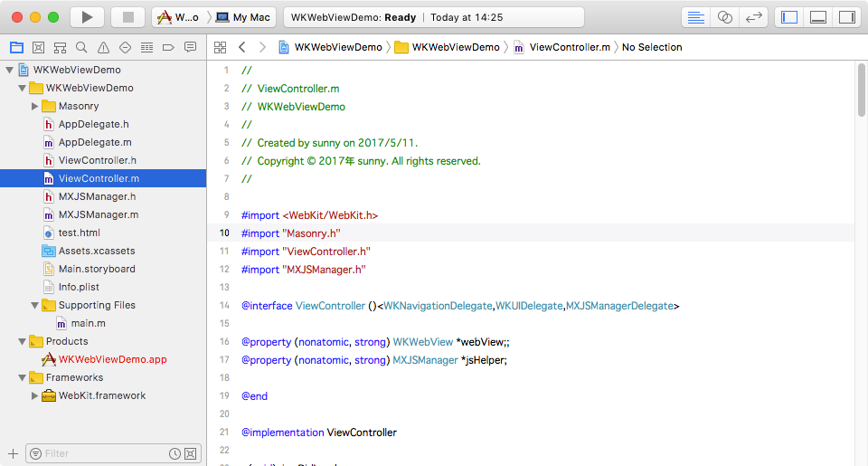Viewport: 868px width, 466px height.
Task: Select ViewController.m in navigator
Action: click(x=103, y=178)
